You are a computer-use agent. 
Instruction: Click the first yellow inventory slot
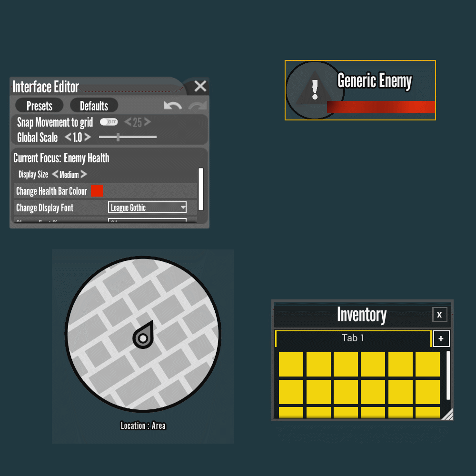(x=291, y=365)
